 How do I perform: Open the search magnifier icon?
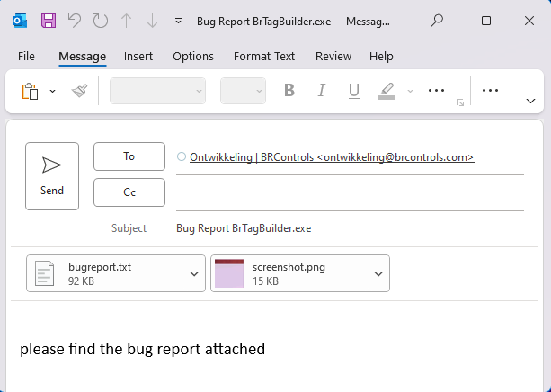[437, 21]
